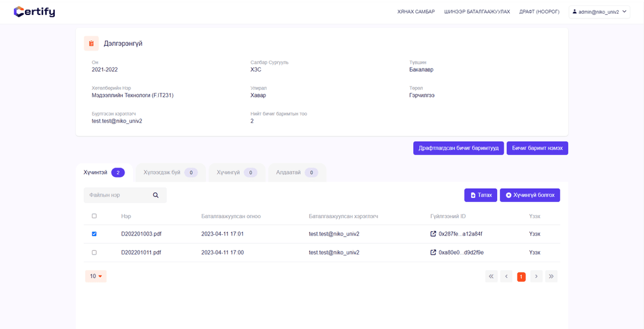Open the admin@niko_univ2 user dropdown

(x=599, y=11)
